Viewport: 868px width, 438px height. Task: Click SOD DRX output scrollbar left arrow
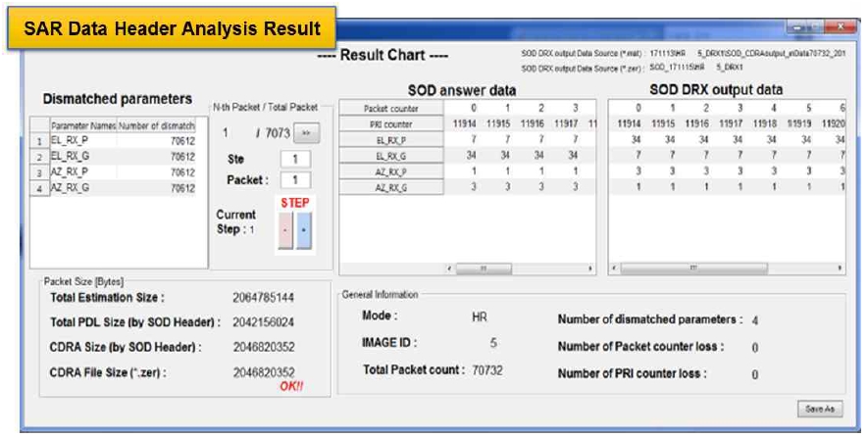coord(615,267)
